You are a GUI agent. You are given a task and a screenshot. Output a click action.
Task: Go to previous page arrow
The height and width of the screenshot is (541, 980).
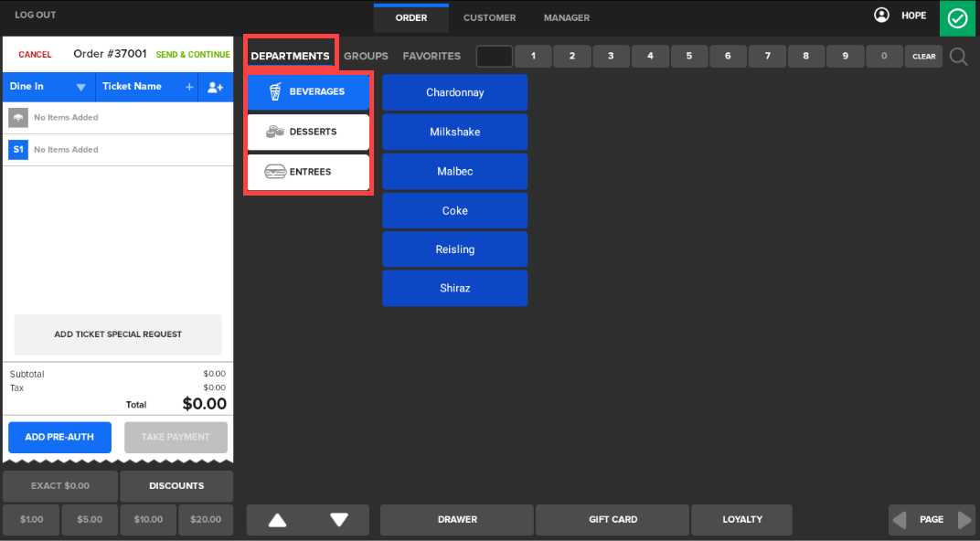tap(900, 520)
